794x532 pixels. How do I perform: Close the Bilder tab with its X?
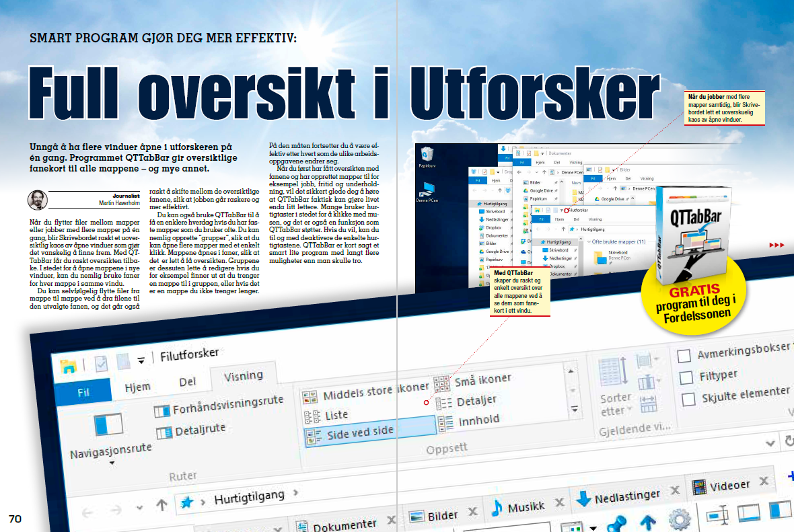pyautogui.click(x=472, y=512)
